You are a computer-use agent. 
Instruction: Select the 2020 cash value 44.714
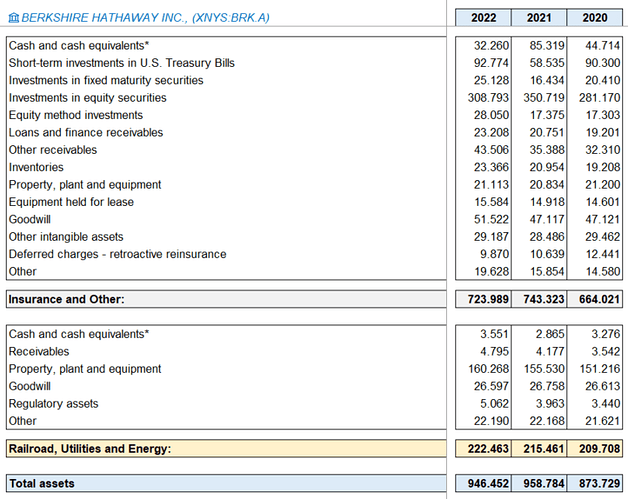[x=603, y=46]
